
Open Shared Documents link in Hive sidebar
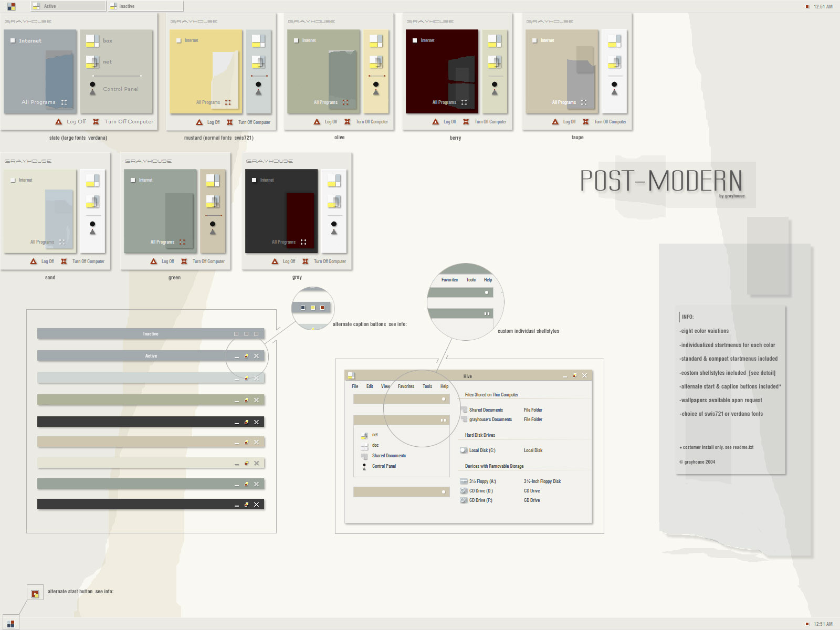point(388,456)
